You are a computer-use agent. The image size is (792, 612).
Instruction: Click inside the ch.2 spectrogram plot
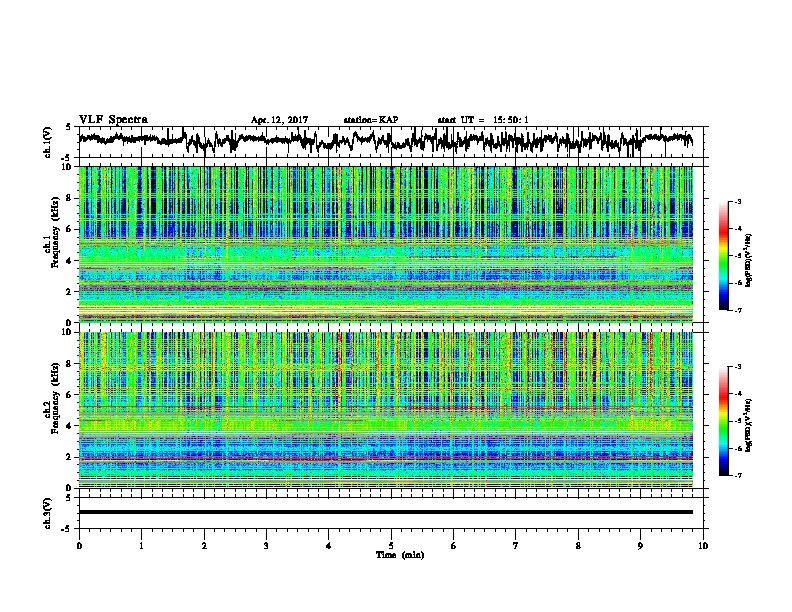(386, 410)
